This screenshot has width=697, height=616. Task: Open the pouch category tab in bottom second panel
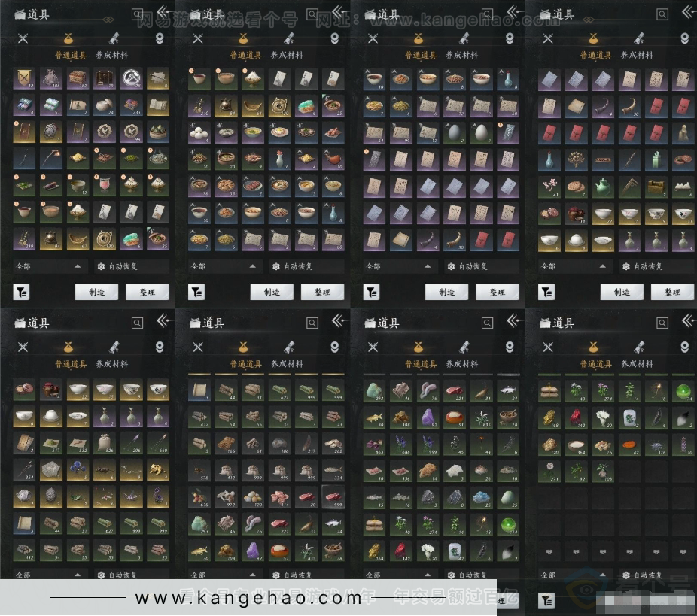coord(242,347)
